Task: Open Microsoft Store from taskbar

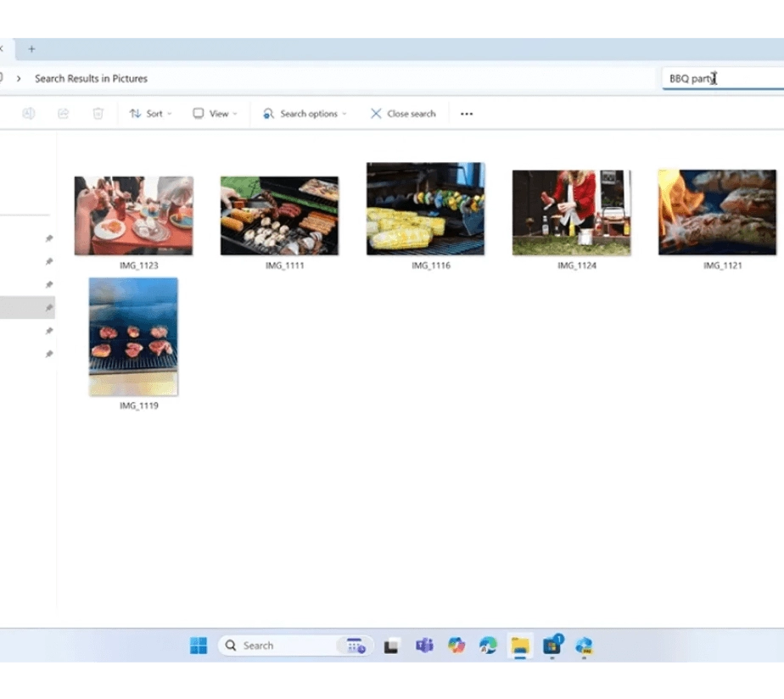Action: (x=552, y=646)
